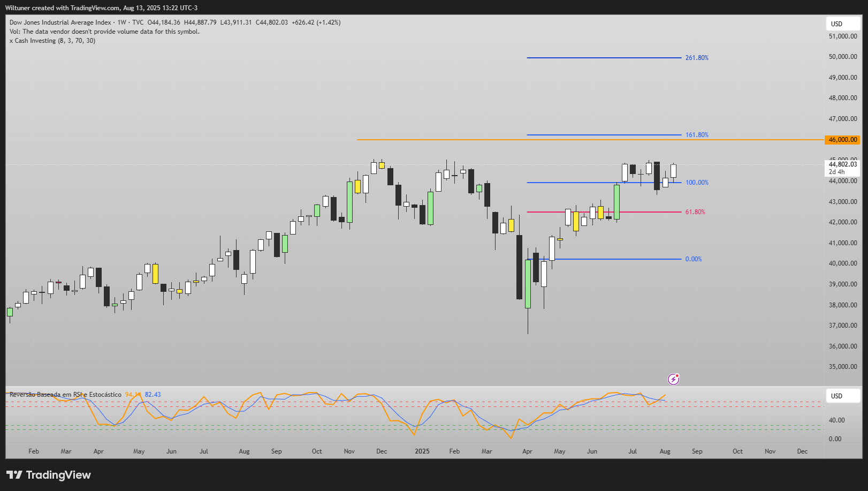Select the 0.00% Fibonacci level label

[694, 259]
